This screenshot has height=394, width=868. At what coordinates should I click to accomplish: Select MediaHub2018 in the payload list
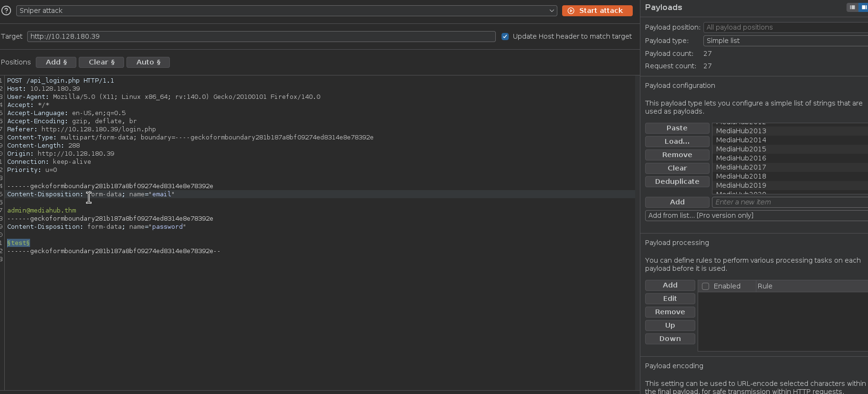click(x=790, y=176)
